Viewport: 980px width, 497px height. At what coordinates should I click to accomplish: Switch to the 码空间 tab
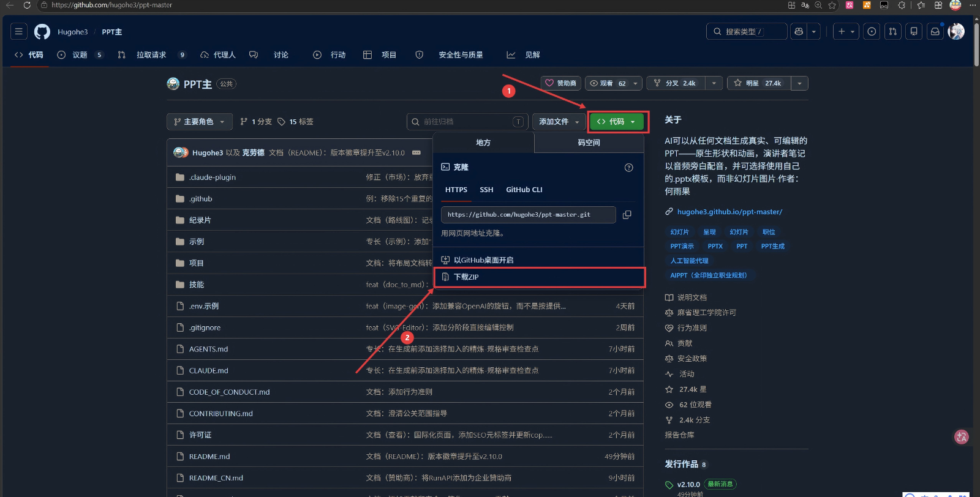589,143
